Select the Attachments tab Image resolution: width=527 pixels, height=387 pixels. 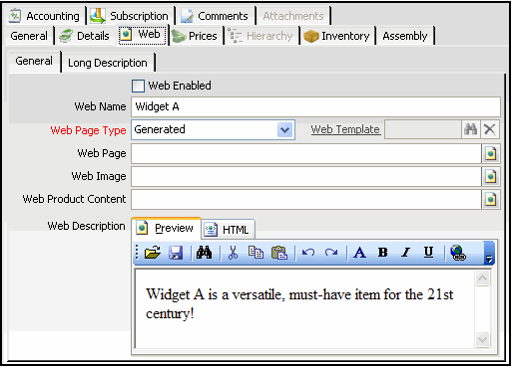293,16
